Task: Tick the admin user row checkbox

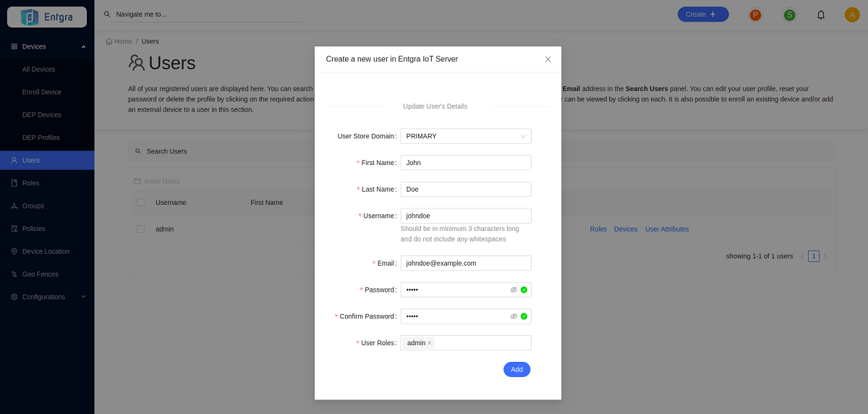Action: 140,229
